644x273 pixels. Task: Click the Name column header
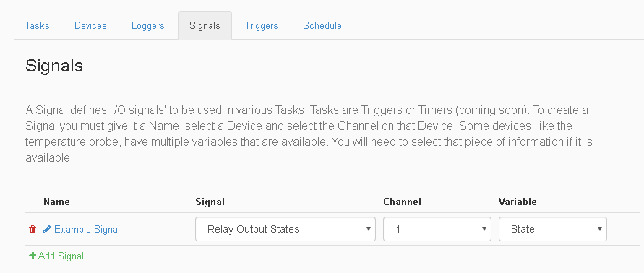[x=56, y=201]
